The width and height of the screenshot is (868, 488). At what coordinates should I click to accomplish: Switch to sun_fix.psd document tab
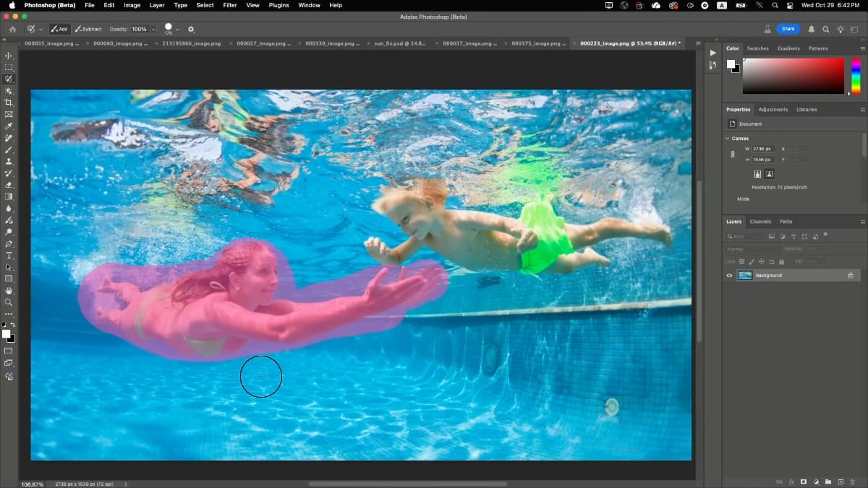click(x=399, y=43)
